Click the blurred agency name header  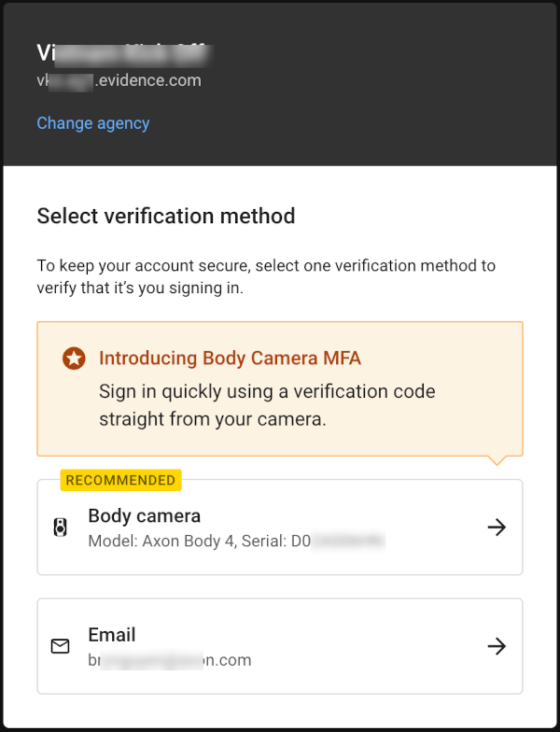[125, 54]
